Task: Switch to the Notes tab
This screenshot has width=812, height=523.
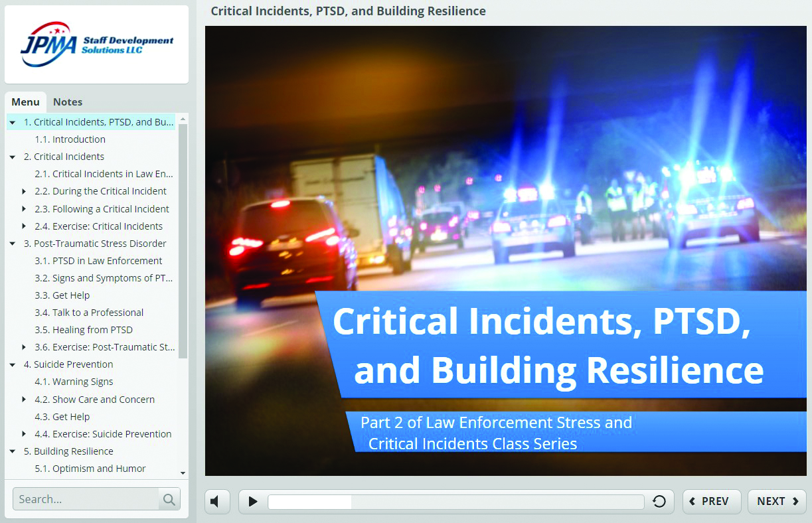Action: 68,102
